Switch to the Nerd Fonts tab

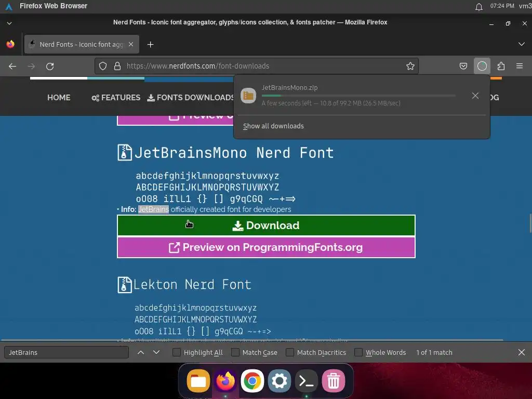[x=82, y=45]
